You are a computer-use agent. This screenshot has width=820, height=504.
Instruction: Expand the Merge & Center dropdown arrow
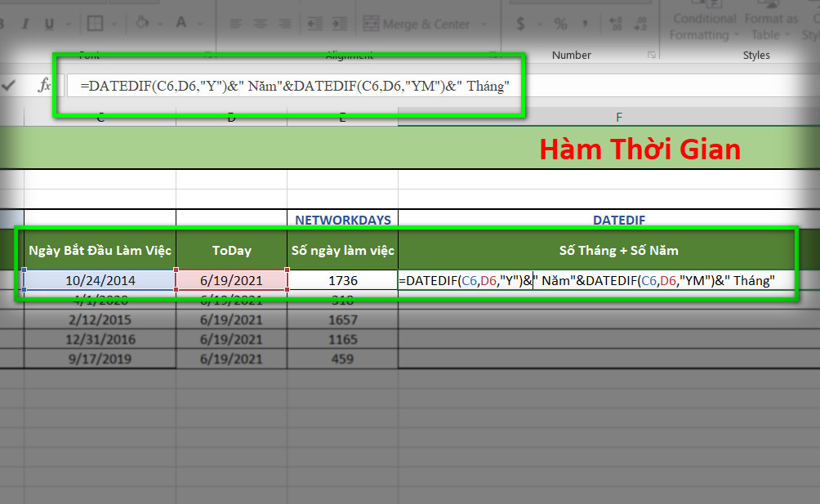click(484, 24)
